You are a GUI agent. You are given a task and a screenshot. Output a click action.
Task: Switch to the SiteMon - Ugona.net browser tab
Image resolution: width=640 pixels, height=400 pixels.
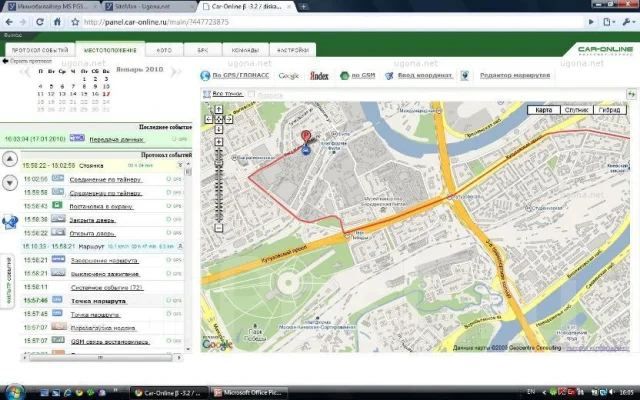click(149, 7)
